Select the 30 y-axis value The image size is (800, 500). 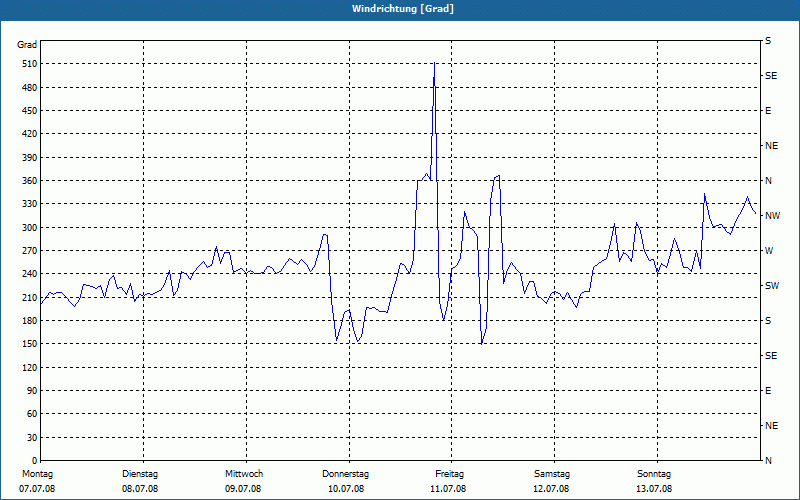(32, 437)
